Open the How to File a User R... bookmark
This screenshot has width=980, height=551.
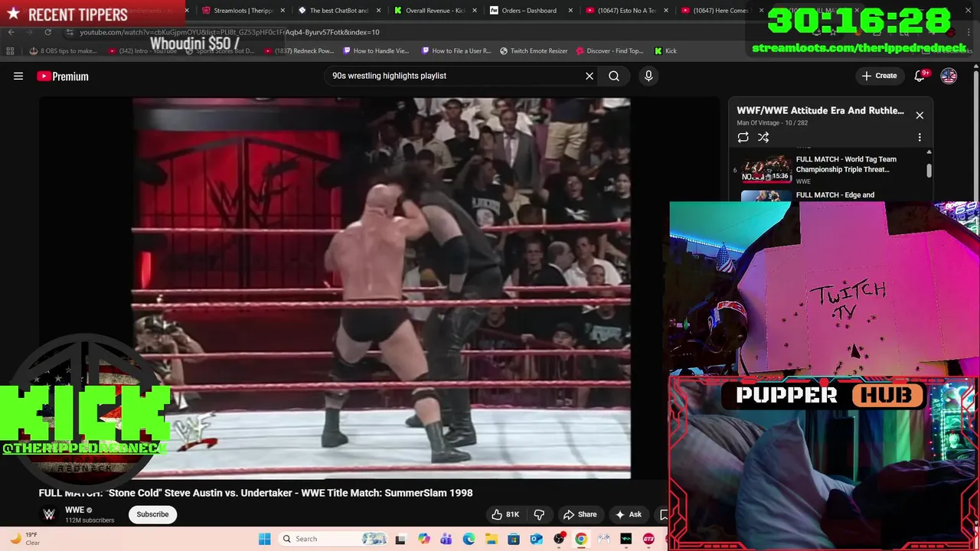pyautogui.click(x=456, y=51)
